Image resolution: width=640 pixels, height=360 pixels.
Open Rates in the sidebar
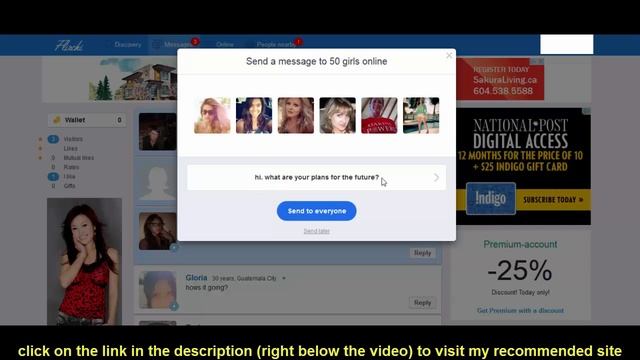pyautogui.click(x=71, y=167)
